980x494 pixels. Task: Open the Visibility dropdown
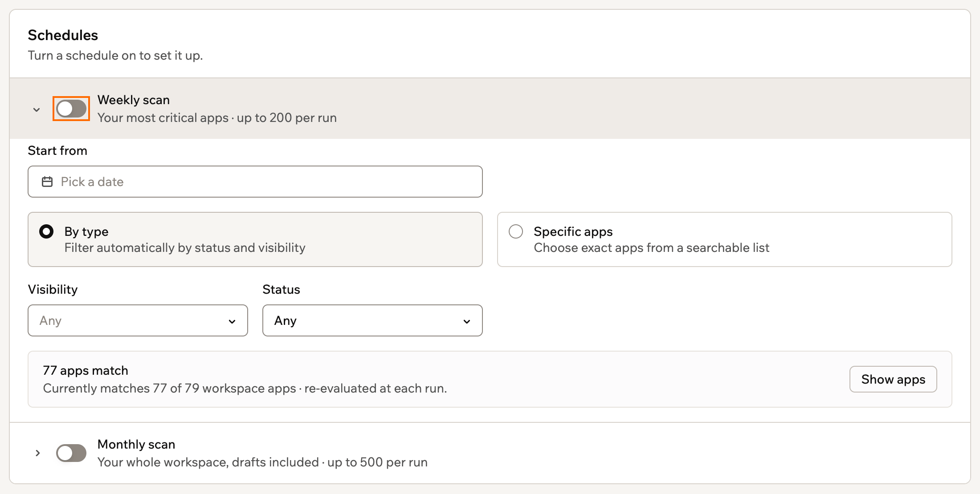tap(138, 320)
